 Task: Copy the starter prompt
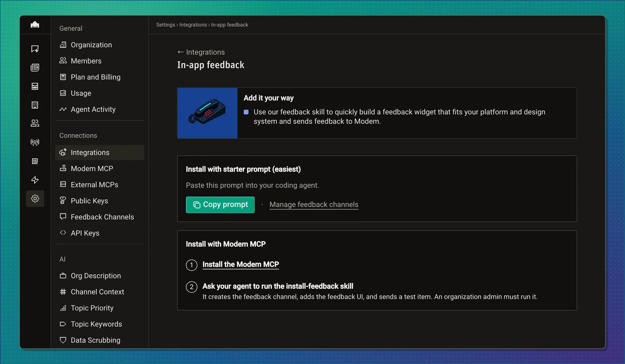[220, 205]
